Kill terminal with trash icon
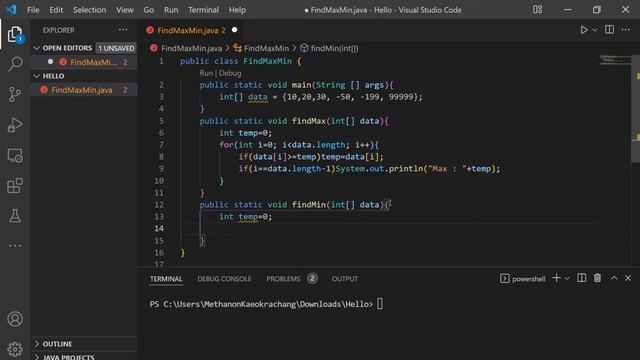Image resolution: width=640 pixels, height=360 pixels. click(597, 278)
